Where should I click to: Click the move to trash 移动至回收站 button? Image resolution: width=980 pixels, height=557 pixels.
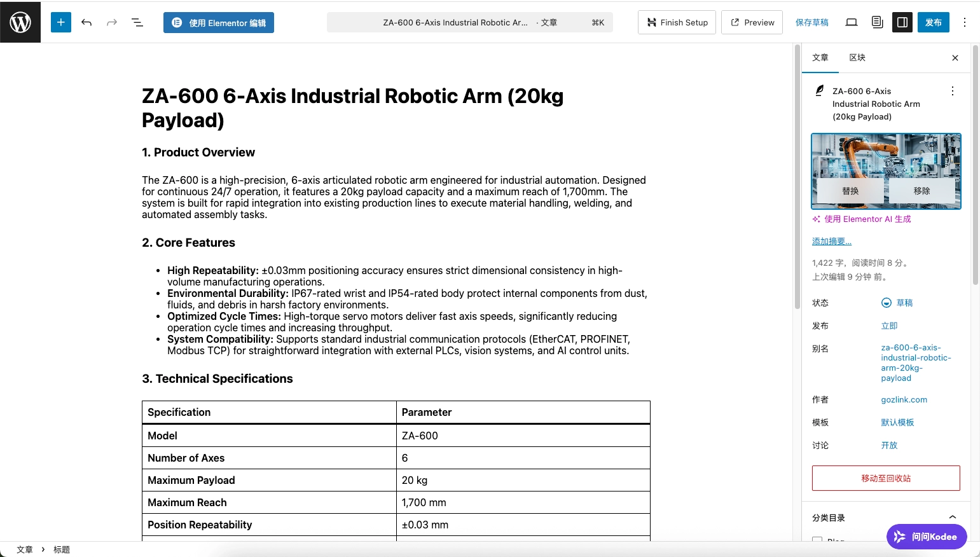tap(886, 478)
